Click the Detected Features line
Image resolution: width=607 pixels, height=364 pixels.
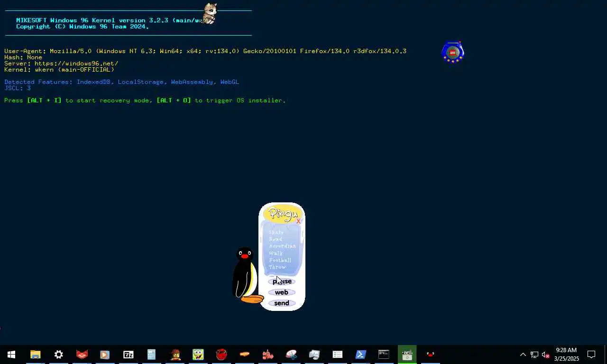coord(122,82)
